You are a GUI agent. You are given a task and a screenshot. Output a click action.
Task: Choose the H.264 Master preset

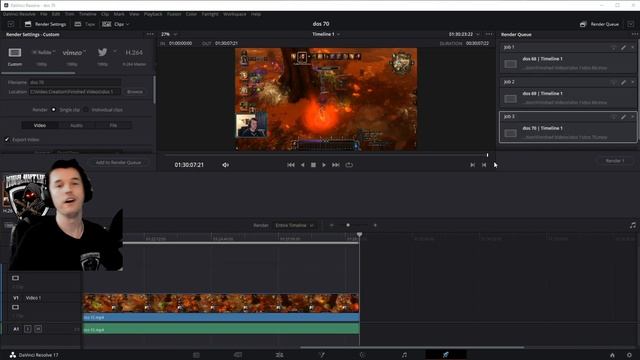(x=134, y=53)
